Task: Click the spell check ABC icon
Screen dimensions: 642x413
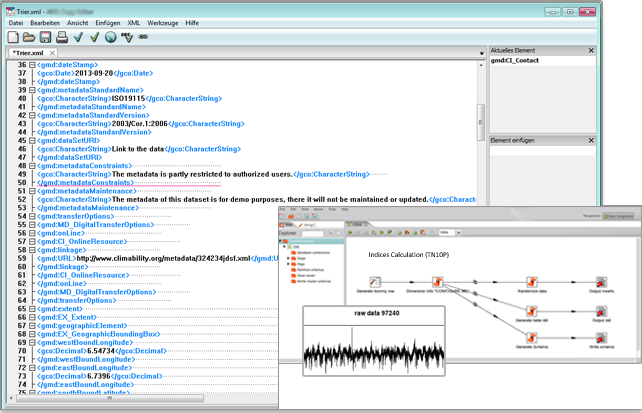Action: pos(127,37)
